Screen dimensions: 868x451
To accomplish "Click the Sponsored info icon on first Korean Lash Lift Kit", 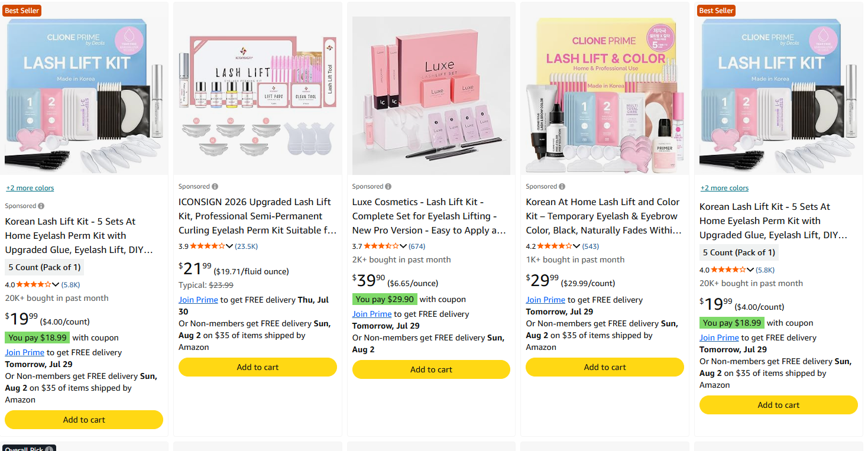I will (x=41, y=206).
